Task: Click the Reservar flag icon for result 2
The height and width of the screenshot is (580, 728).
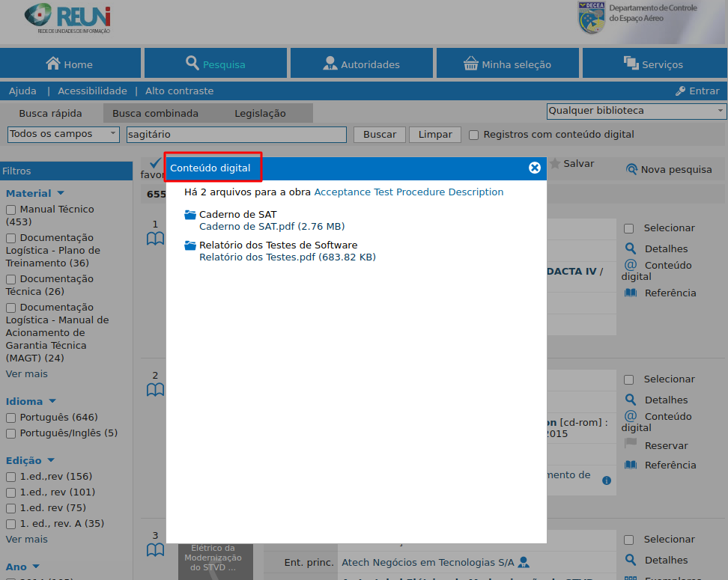Action: (x=631, y=444)
